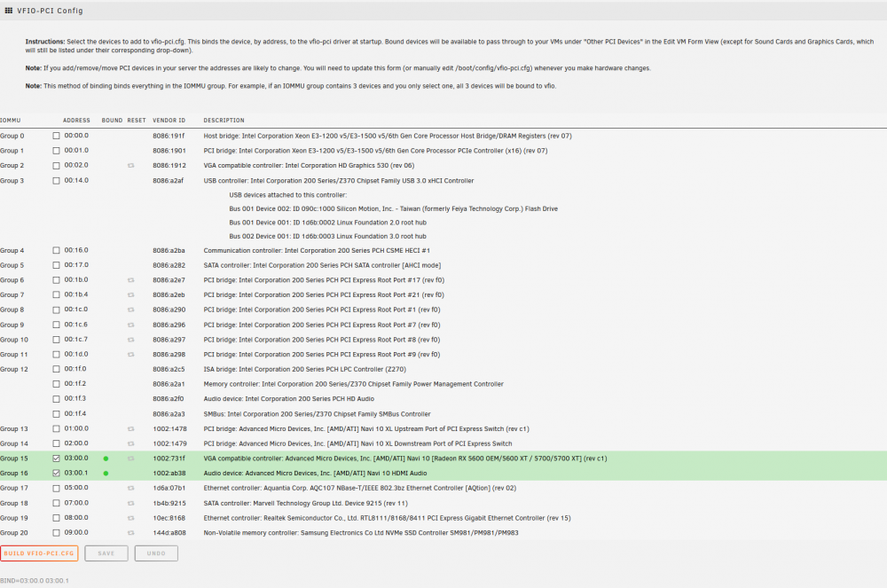This screenshot has width=887, height=588.
Task: Click the Save button
Action: click(x=106, y=553)
